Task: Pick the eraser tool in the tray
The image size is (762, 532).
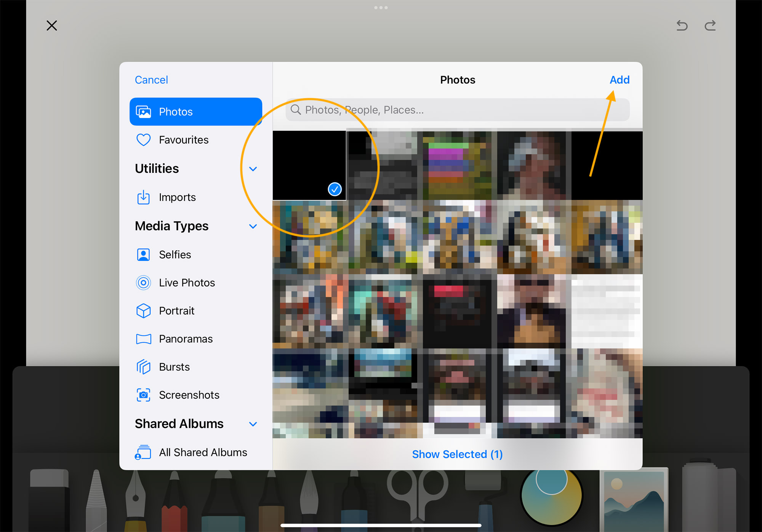Action: [50, 500]
